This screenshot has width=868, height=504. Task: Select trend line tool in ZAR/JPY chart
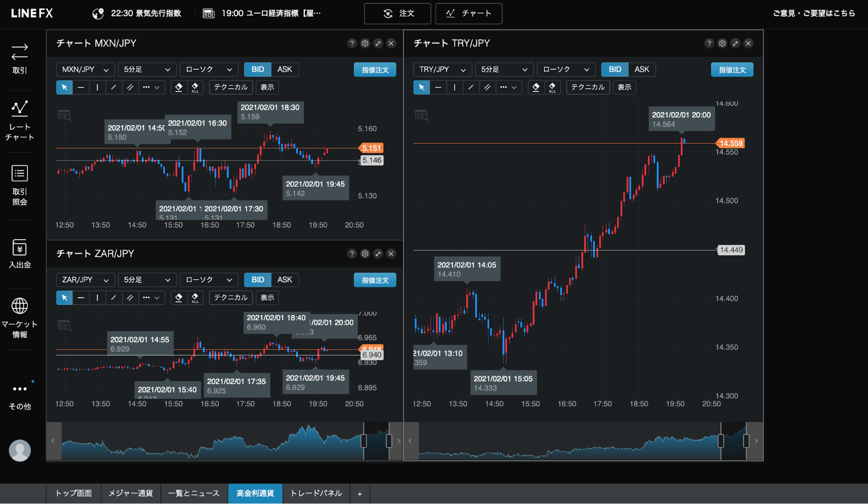[x=114, y=298]
